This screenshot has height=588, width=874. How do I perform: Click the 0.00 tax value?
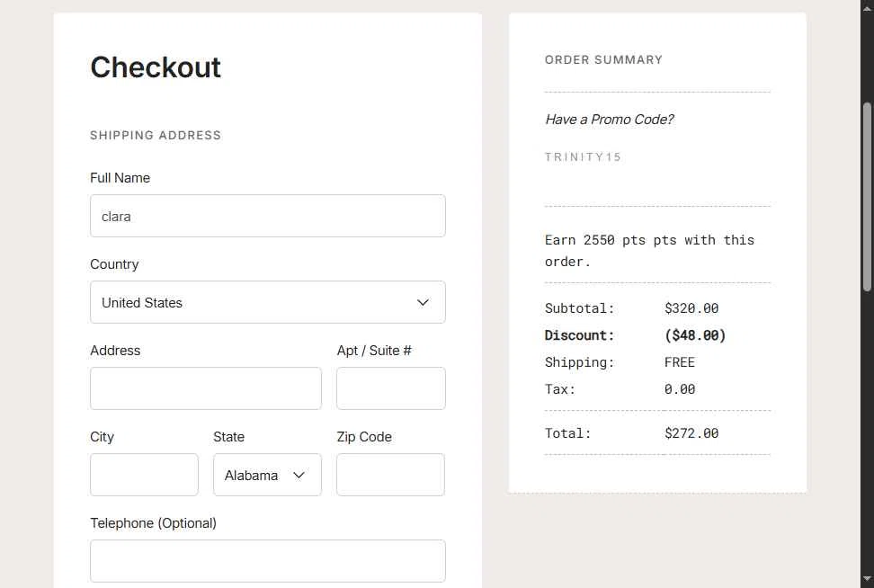tap(680, 389)
